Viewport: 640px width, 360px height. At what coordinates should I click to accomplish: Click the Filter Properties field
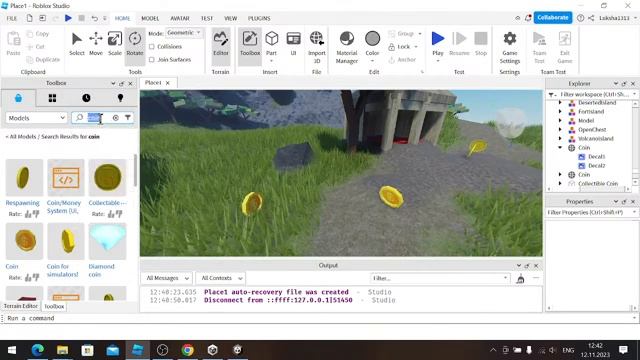tap(591, 213)
